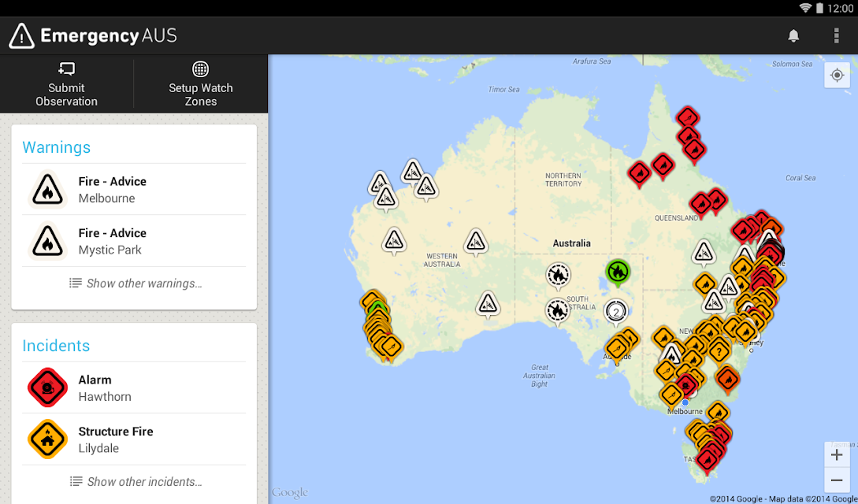The image size is (858, 504).
Task: Select the cluster marker numbered 2
Action: pyautogui.click(x=616, y=310)
